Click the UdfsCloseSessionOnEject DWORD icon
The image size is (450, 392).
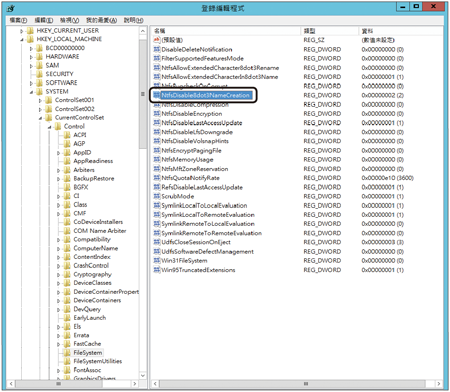click(157, 242)
